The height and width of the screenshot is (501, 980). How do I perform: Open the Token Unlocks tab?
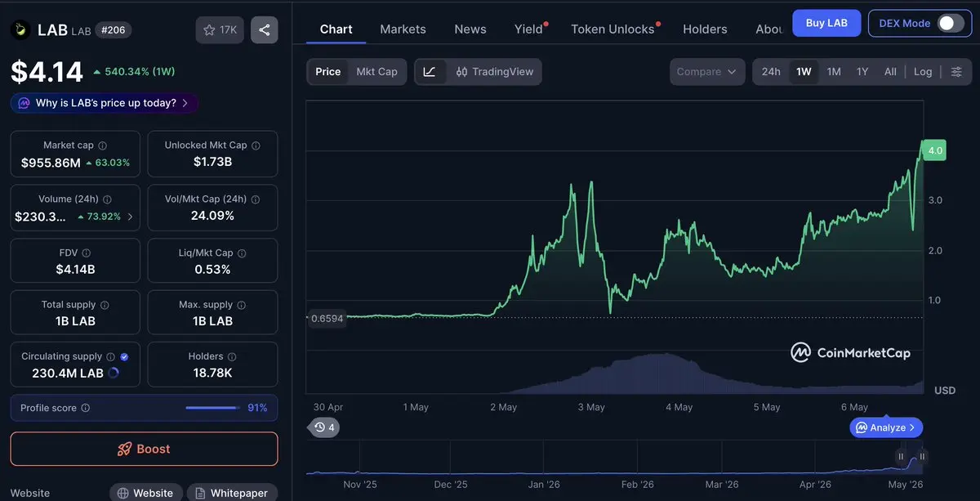(x=613, y=29)
